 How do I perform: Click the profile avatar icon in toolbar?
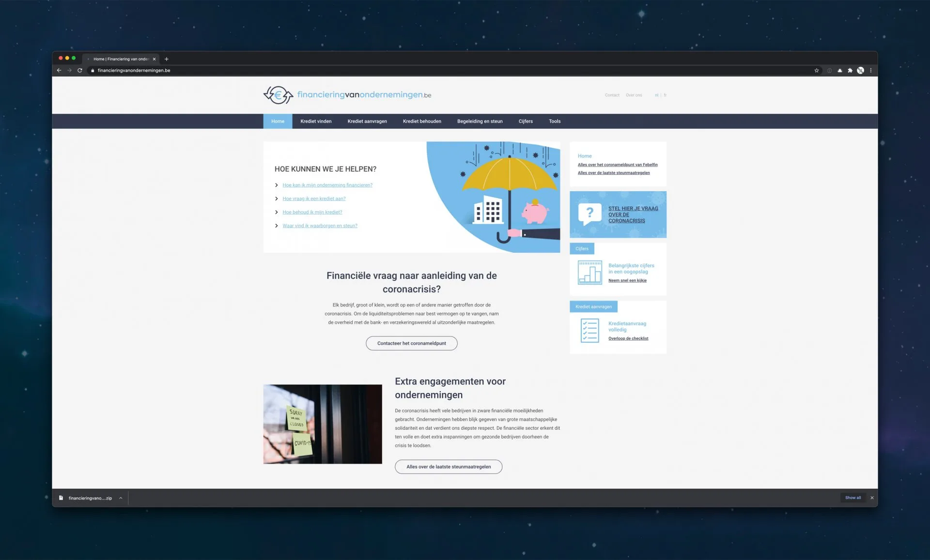pos(860,71)
